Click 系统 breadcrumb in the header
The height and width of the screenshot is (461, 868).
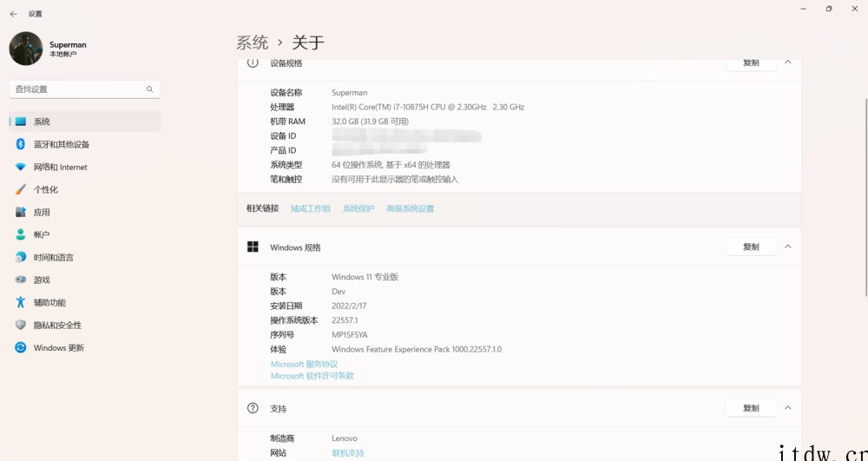point(253,43)
